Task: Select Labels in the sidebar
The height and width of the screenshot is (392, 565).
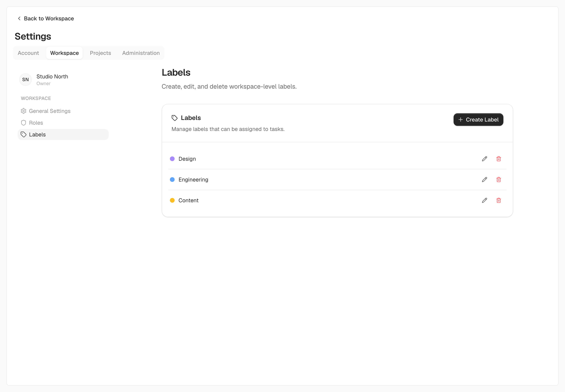Action: [63, 135]
